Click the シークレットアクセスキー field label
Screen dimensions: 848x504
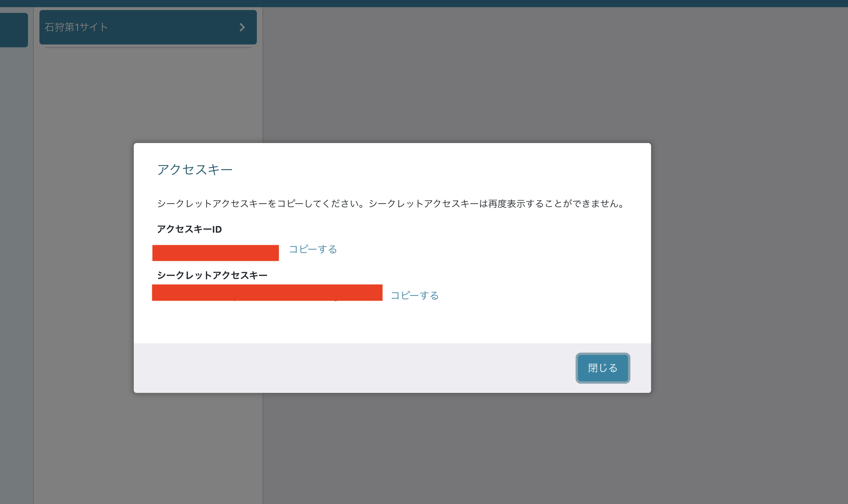pyautogui.click(x=212, y=275)
